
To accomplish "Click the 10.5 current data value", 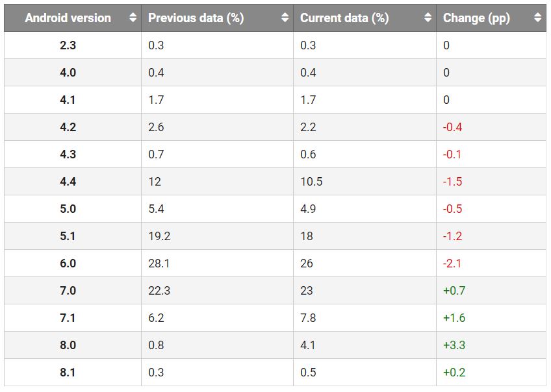I will (311, 182).
